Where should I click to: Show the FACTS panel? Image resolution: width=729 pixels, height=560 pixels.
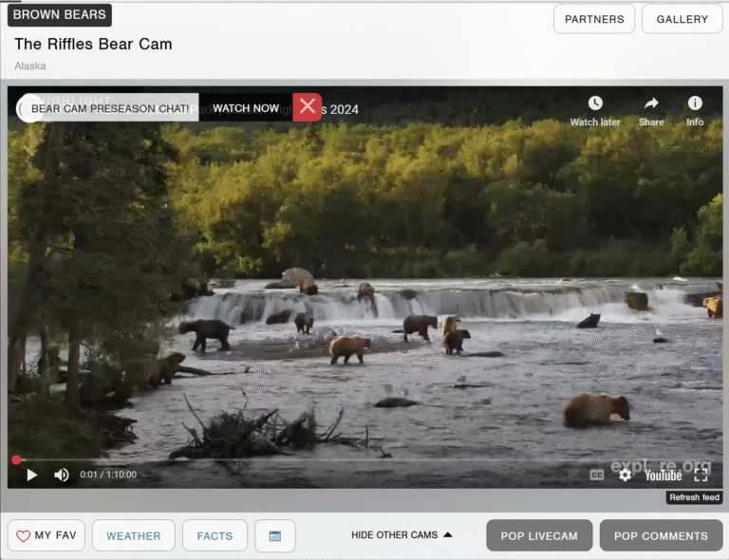pos(215,535)
